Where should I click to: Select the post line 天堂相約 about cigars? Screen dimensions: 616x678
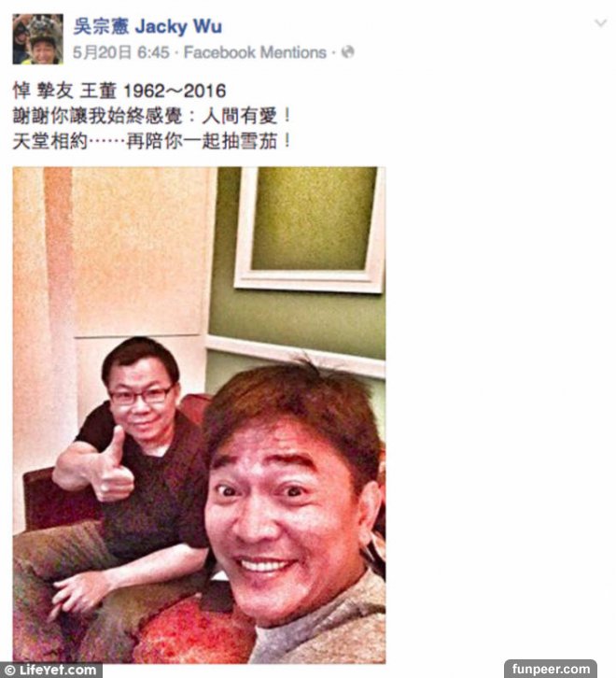coord(152,141)
